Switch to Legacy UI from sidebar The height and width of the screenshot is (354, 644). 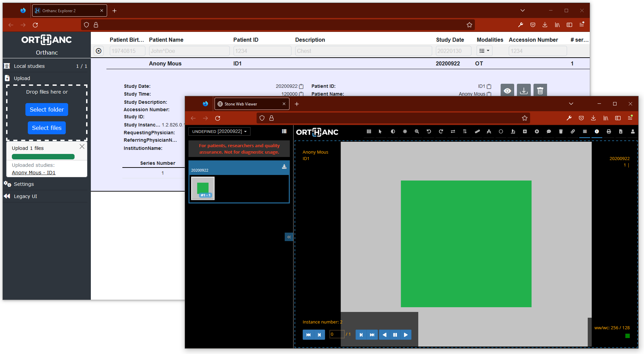[x=45, y=196]
